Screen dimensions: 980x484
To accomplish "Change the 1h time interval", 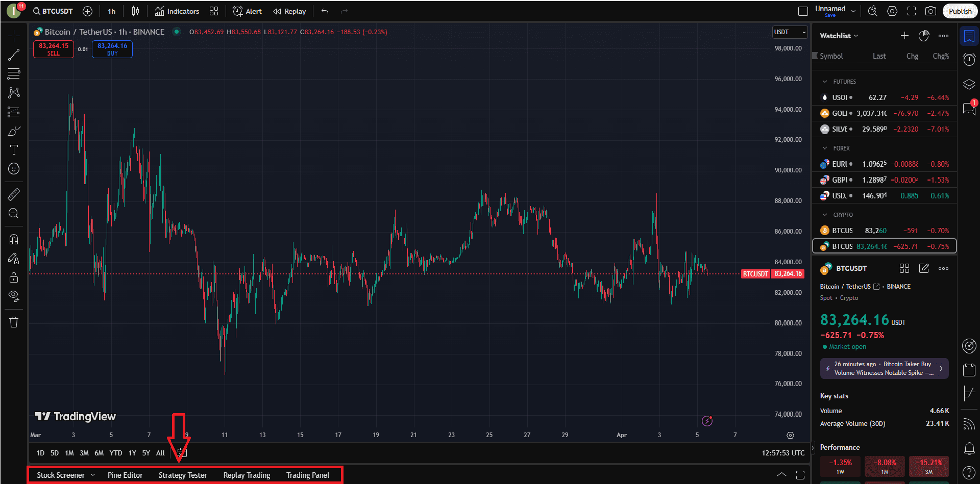I will point(112,11).
